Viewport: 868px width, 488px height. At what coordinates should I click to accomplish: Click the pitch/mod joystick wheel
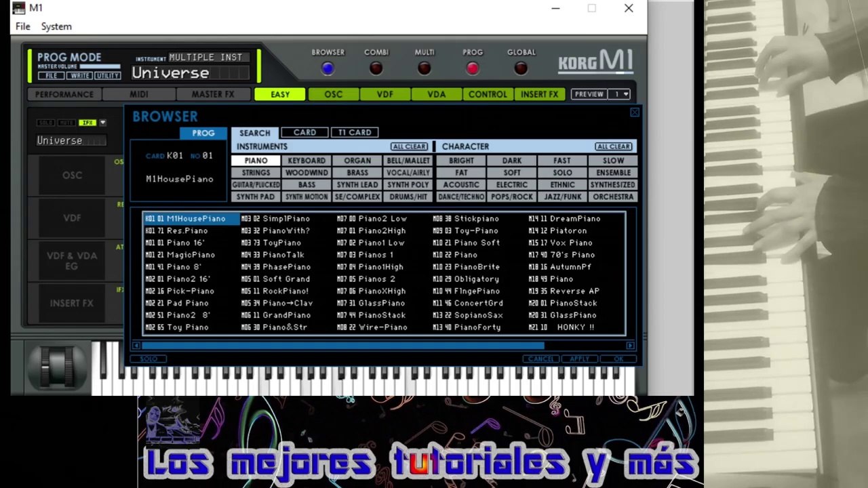tap(59, 366)
